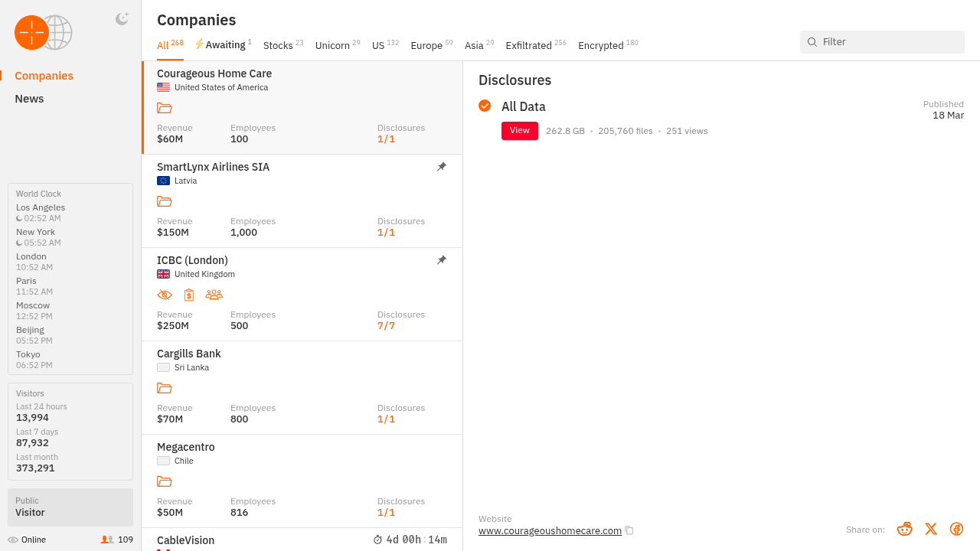Share on X (Twitter)

931,529
